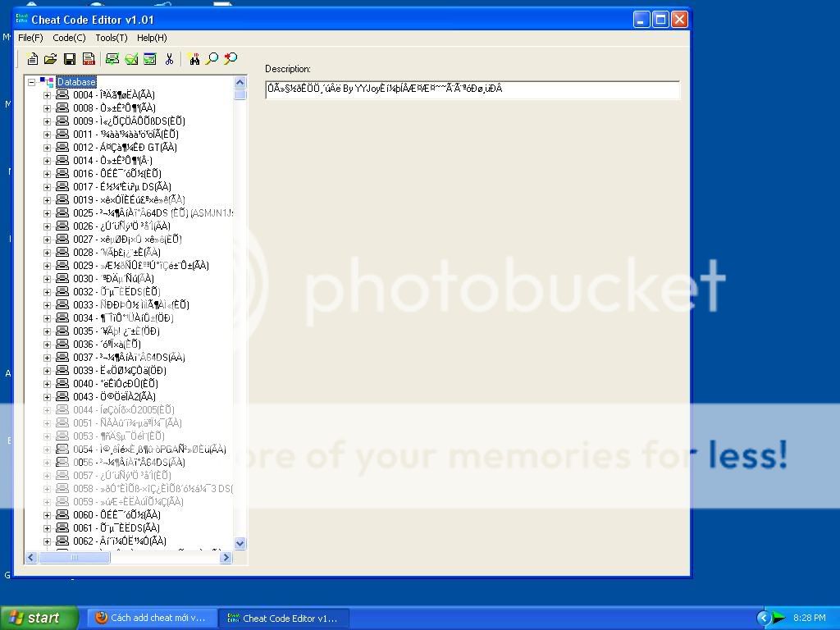Image resolution: width=840 pixels, height=630 pixels.
Task: Switch to the Firefox 'Cách add cheat' taskbar window
Action: [153, 618]
